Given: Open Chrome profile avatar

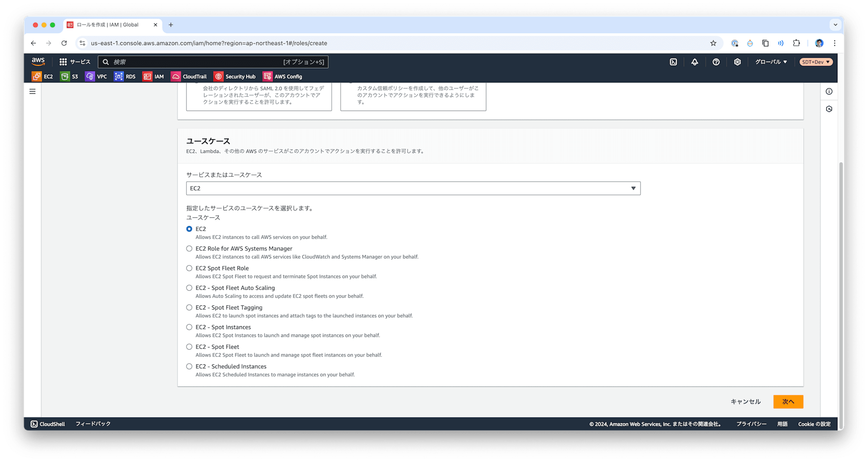Looking at the screenshot, I should 819,43.
